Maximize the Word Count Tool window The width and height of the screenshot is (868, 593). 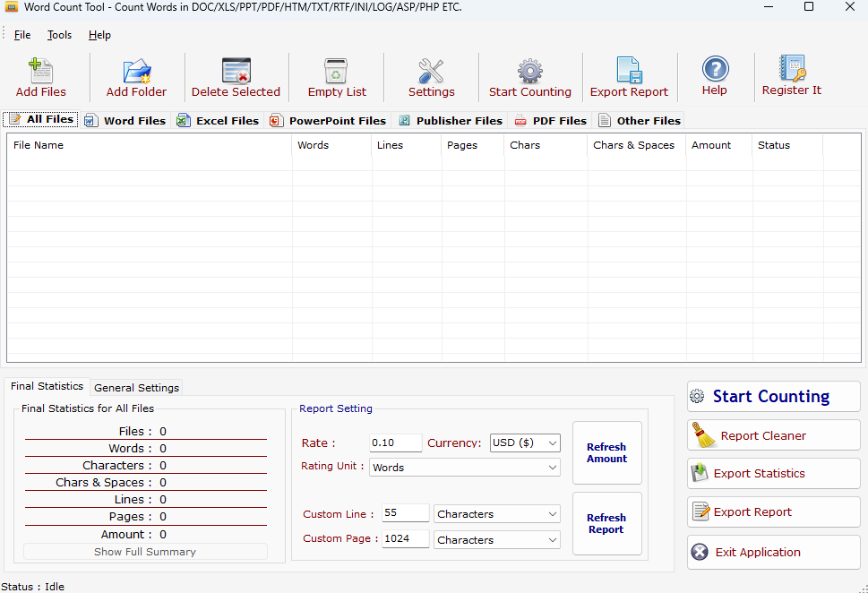click(x=809, y=6)
